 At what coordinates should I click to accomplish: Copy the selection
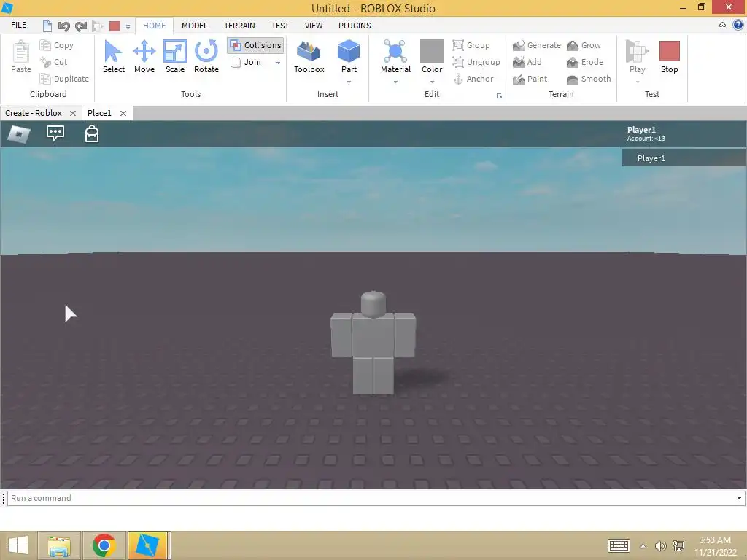click(57, 45)
